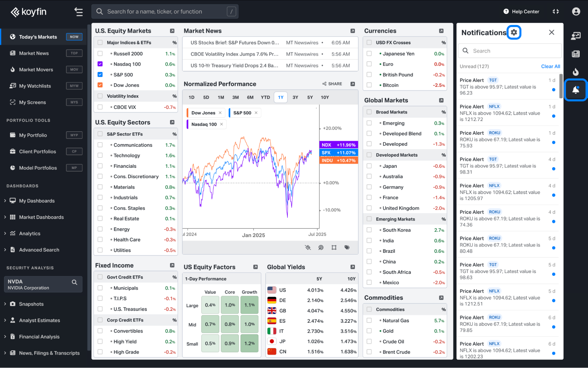Viewport: 588px width, 368px height.
Task: Collapse the left sidebar menu icon
Action: tap(78, 12)
